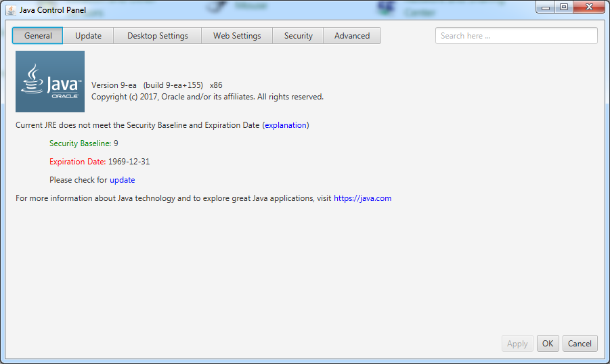Close the Java Control Panel window
This screenshot has width=610, height=364.
[x=588, y=7]
